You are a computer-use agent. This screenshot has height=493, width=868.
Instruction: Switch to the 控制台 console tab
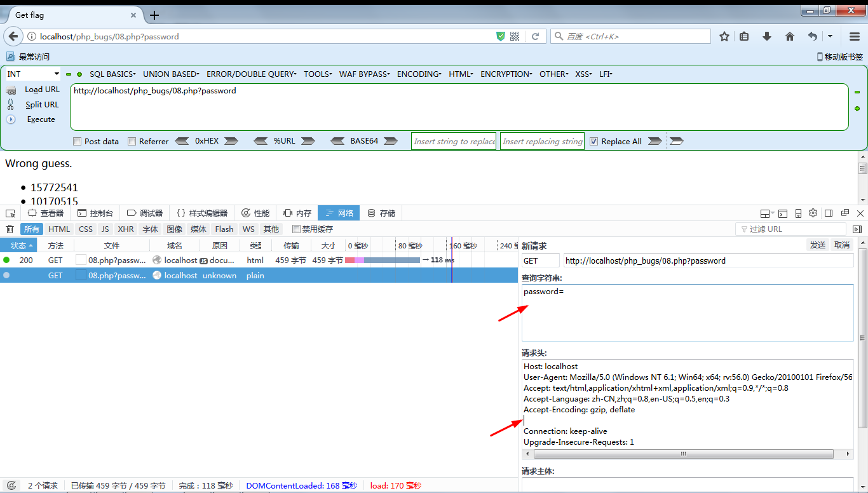click(x=95, y=213)
